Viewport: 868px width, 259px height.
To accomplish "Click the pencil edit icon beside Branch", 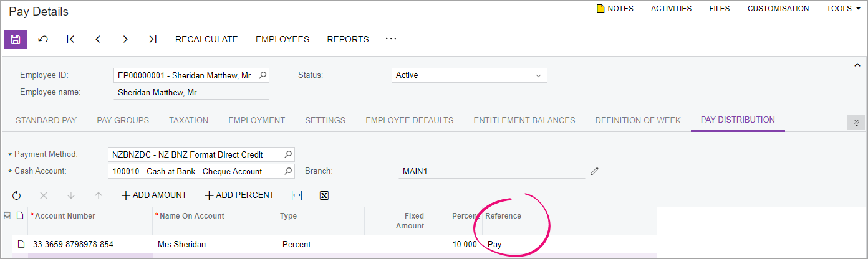I will tap(594, 171).
